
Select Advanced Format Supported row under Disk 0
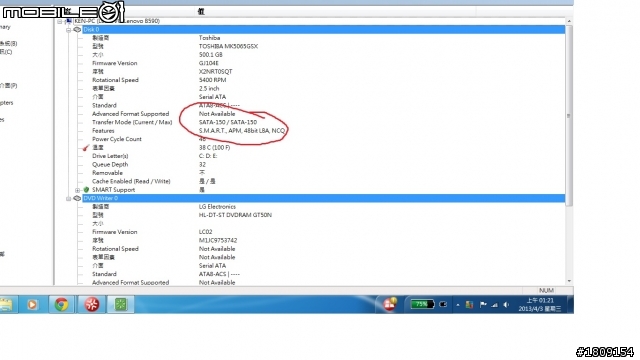(131, 114)
